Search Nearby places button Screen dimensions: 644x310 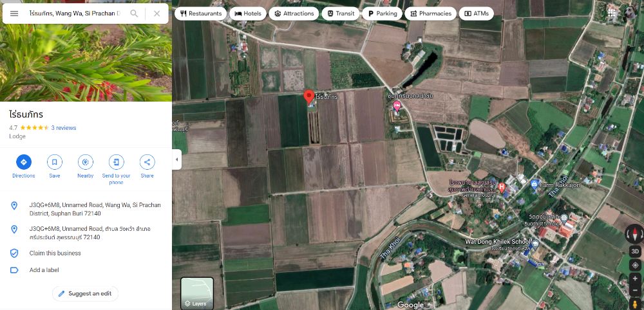(86, 167)
